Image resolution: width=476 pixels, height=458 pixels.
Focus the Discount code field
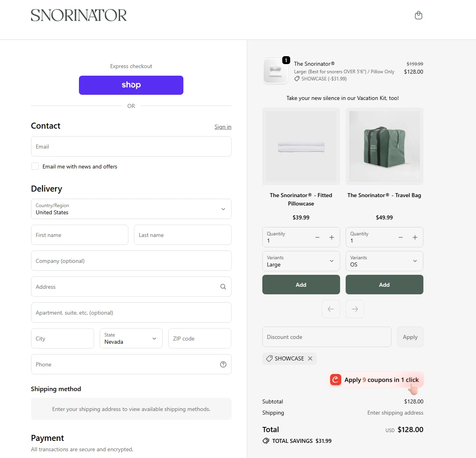[x=327, y=337]
